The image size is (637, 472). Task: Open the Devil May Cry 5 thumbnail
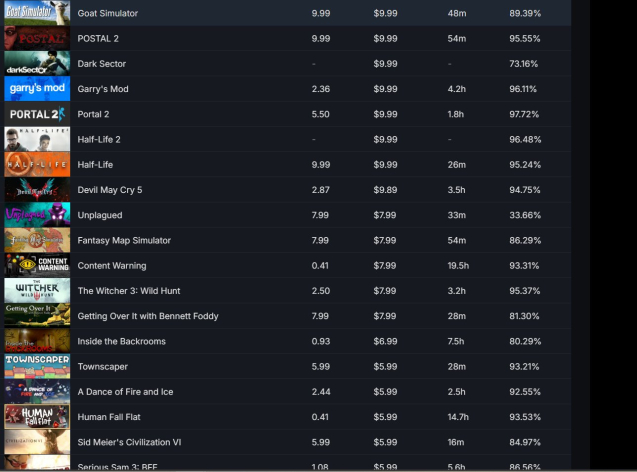pos(37,190)
